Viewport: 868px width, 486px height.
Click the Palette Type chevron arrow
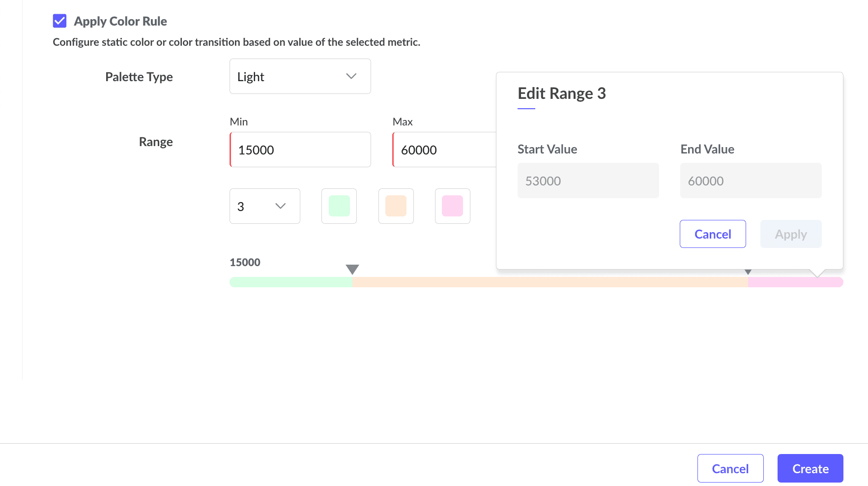click(351, 76)
